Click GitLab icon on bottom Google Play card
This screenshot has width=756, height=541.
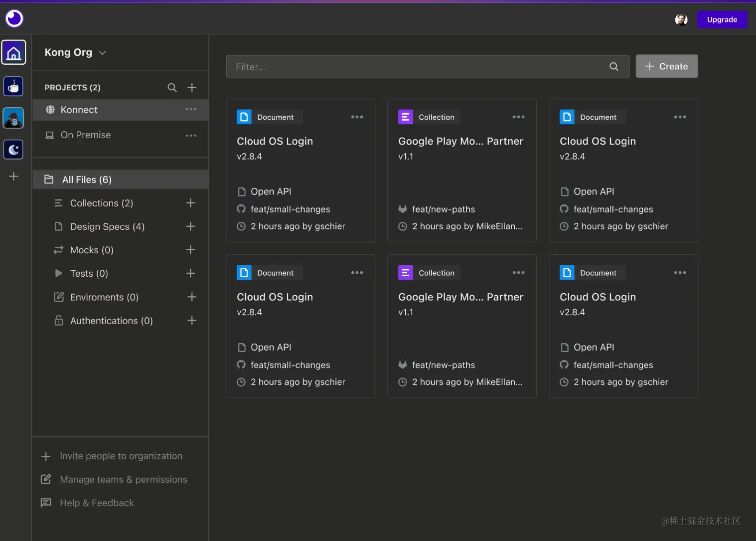coord(403,364)
